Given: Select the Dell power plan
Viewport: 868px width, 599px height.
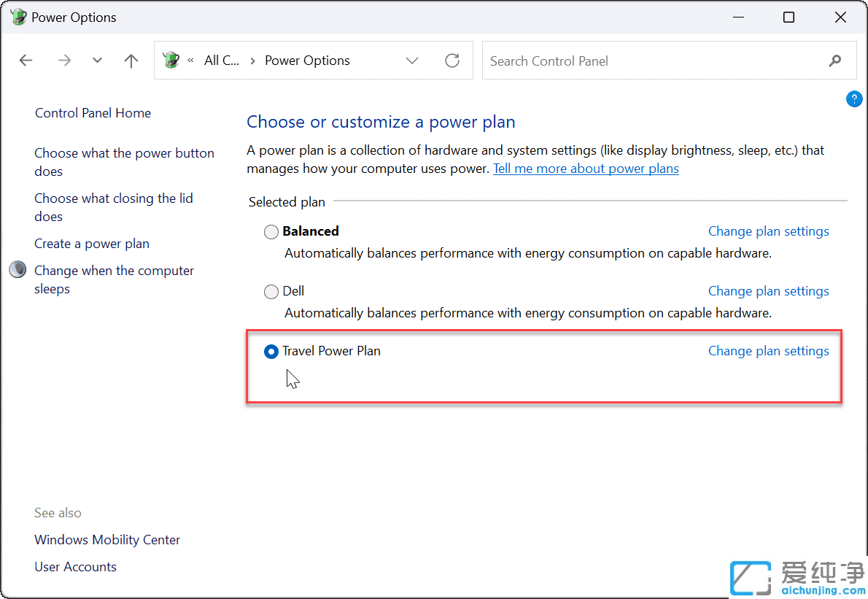Looking at the screenshot, I should [x=271, y=292].
